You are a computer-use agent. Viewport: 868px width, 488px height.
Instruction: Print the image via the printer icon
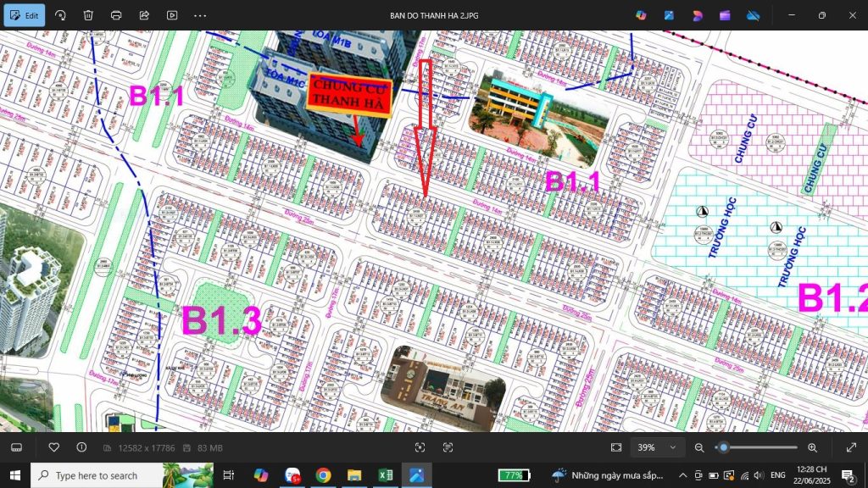coord(116,15)
